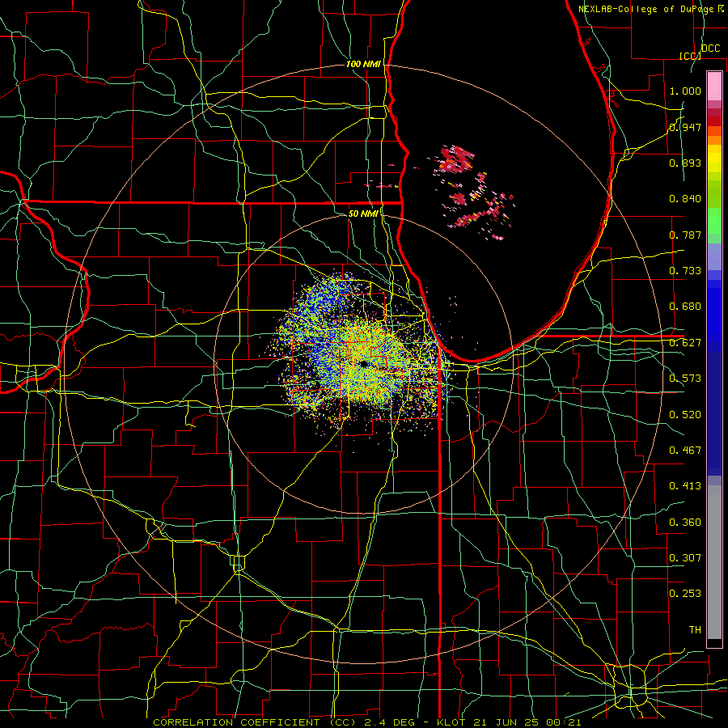Image resolution: width=728 pixels, height=728 pixels.
Task: Click the 0.360 scale value
Action: pyautogui.click(x=685, y=523)
